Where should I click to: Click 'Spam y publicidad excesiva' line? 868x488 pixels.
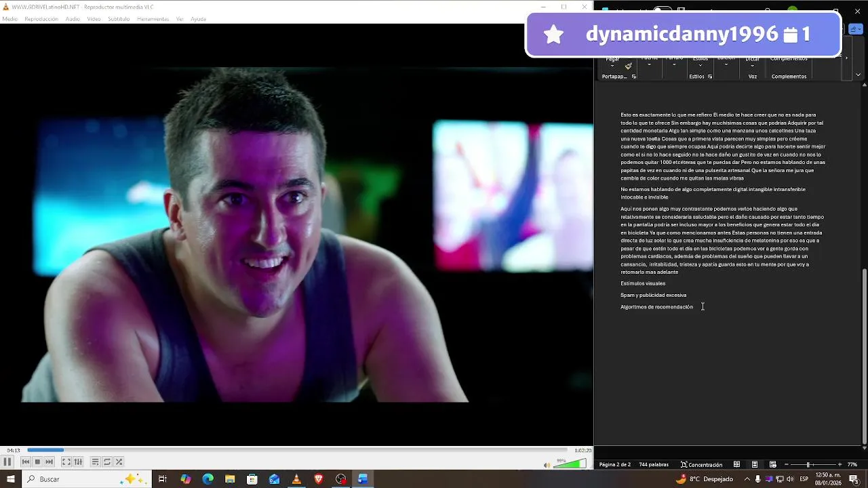coord(653,295)
